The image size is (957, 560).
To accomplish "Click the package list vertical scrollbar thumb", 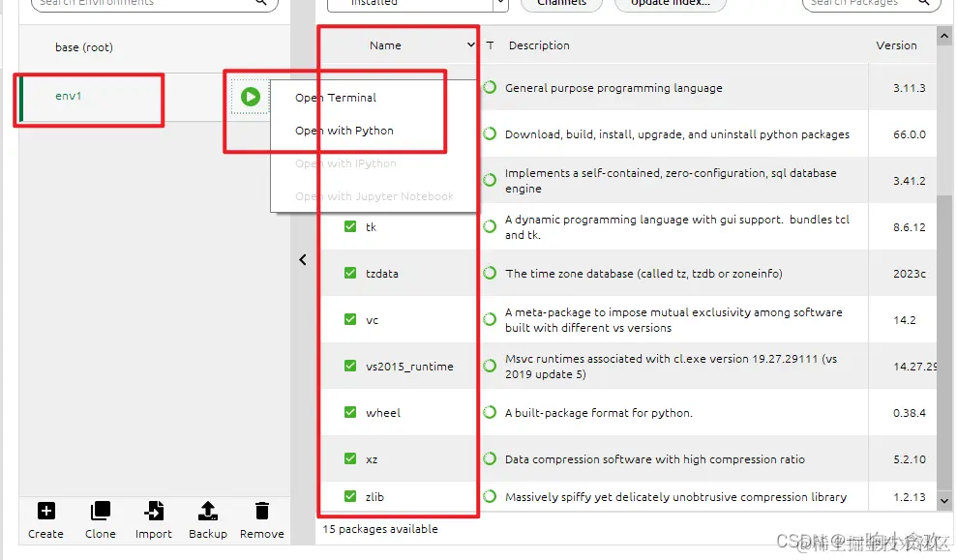I will [944, 341].
